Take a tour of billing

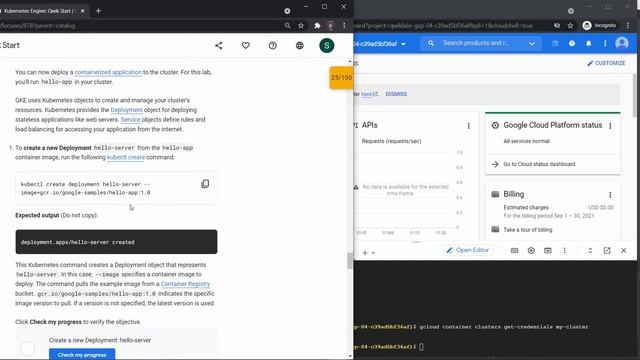pos(527,230)
